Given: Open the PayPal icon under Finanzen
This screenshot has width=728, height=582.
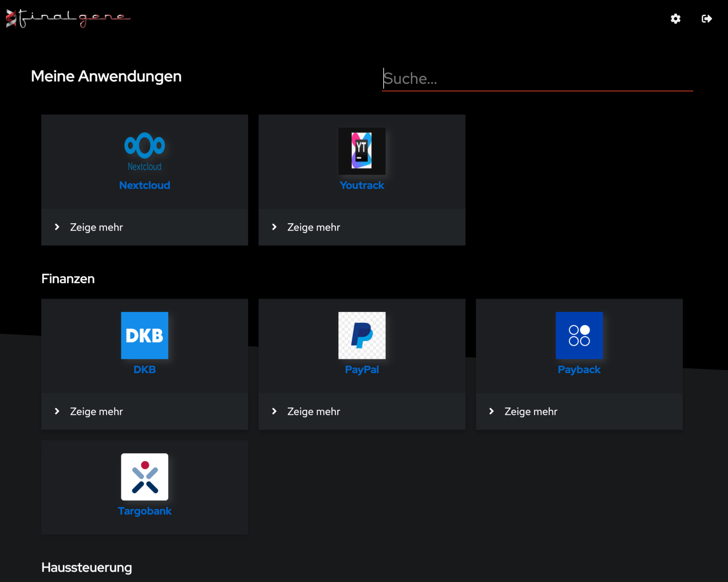Looking at the screenshot, I should point(362,335).
